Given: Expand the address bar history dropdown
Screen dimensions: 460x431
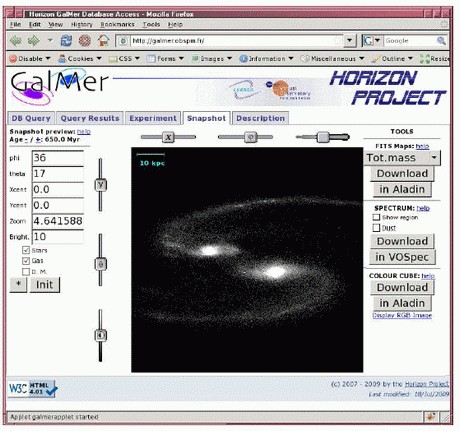Looking at the screenshot, I should tap(349, 41).
